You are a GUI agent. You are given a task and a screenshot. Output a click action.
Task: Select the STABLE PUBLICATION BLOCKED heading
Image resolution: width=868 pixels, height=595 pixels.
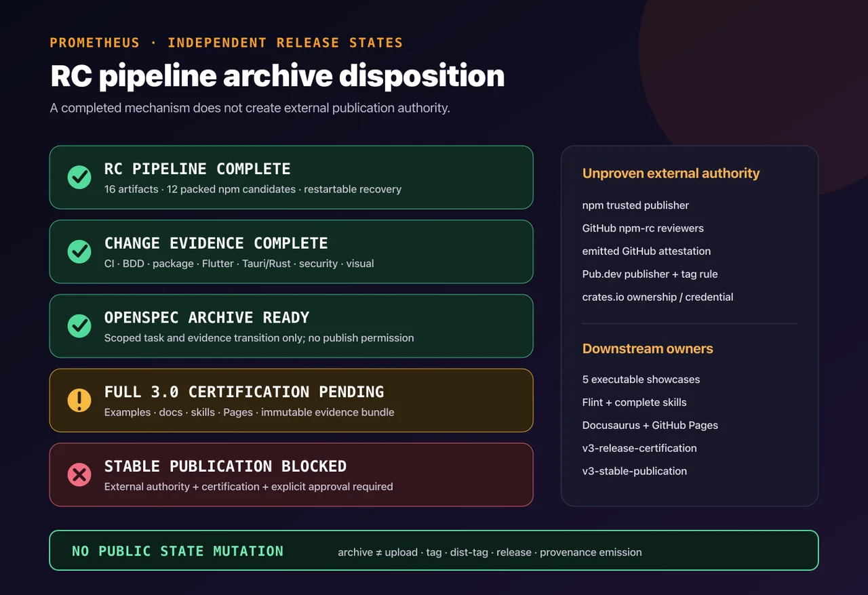[x=226, y=466]
